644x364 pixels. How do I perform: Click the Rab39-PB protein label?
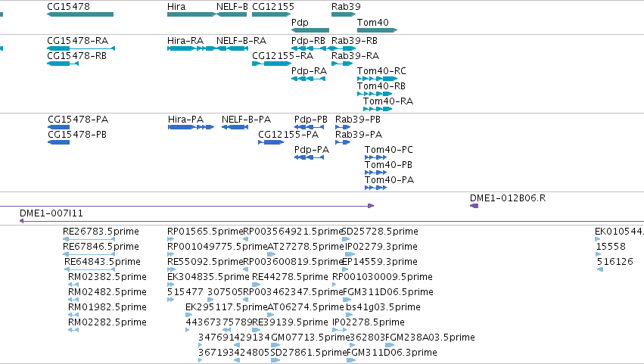click(358, 120)
